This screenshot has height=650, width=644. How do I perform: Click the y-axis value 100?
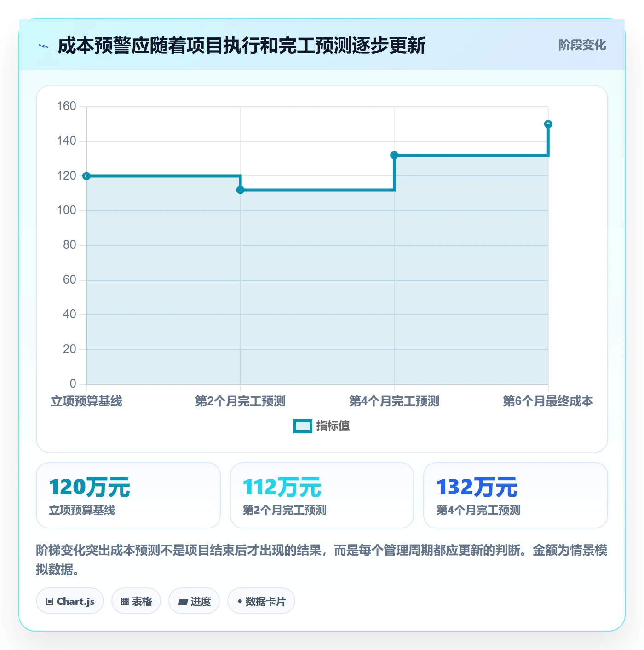click(66, 210)
